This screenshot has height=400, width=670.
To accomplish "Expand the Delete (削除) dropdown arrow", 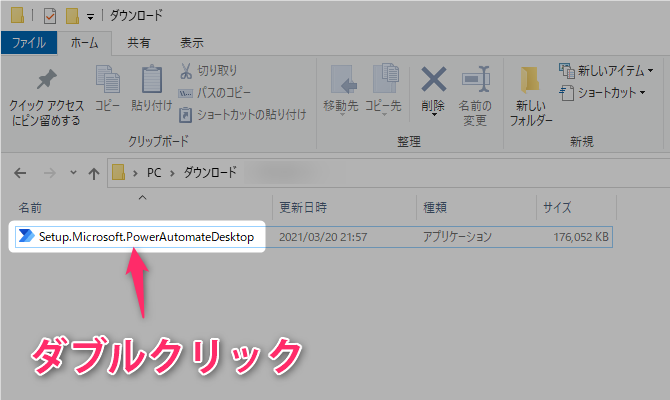I will (x=434, y=115).
